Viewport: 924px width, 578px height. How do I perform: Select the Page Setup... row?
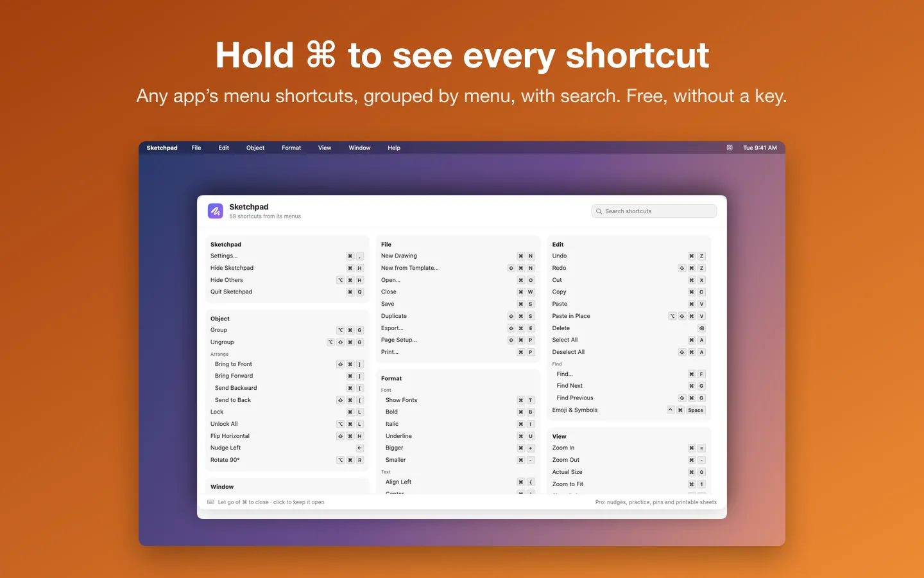458,340
